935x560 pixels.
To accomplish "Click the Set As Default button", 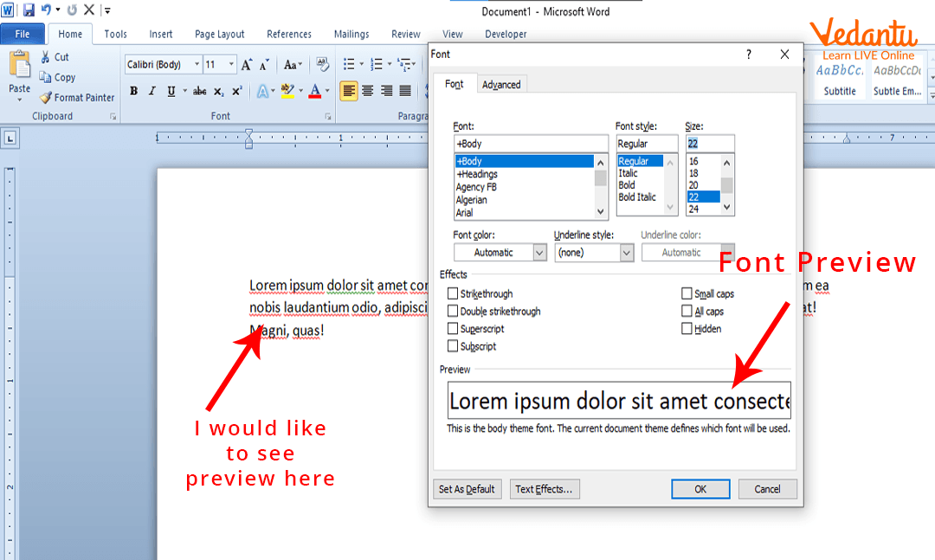I will pyautogui.click(x=467, y=489).
